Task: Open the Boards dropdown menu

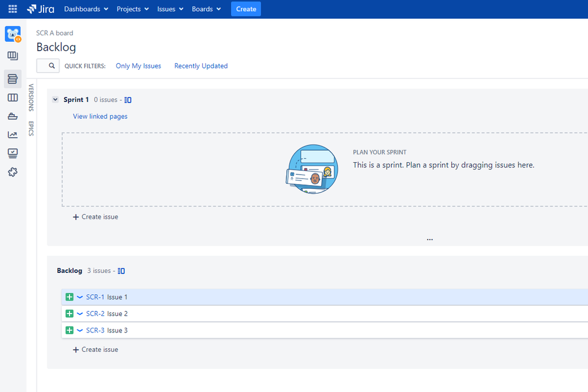Action: (x=206, y=9)
